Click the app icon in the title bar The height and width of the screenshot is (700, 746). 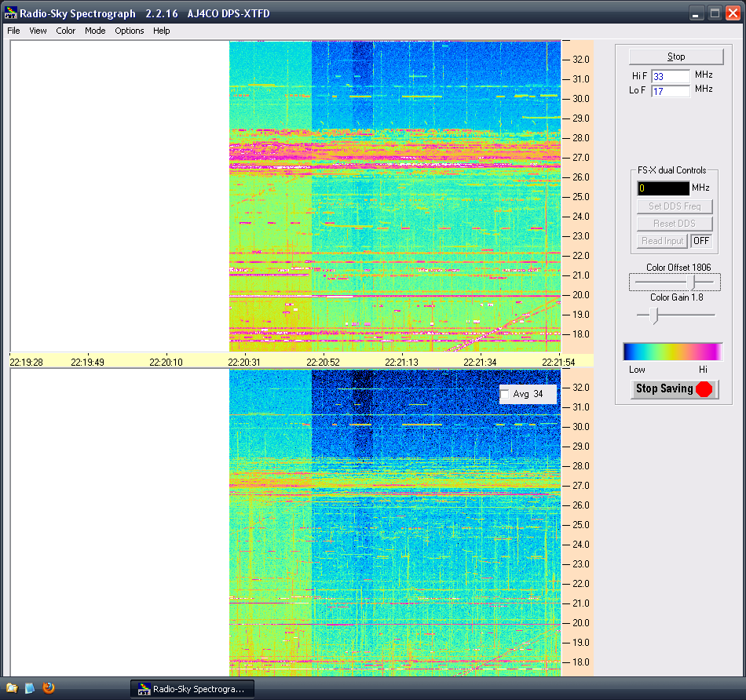point(11,13)
